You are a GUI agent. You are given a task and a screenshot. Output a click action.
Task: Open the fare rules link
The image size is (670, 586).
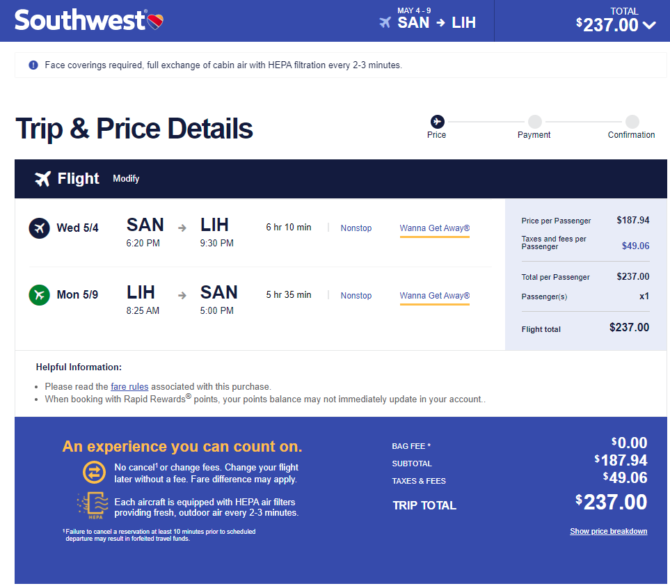[x=129, y=387]
